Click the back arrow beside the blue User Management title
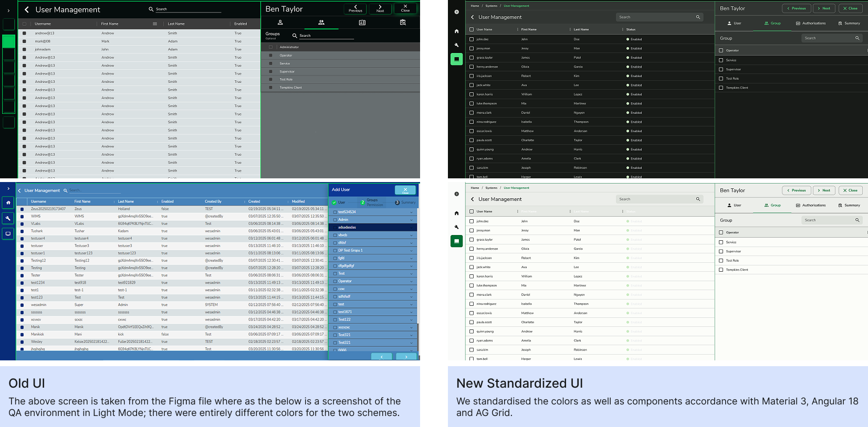 click(x=19, y=190)
